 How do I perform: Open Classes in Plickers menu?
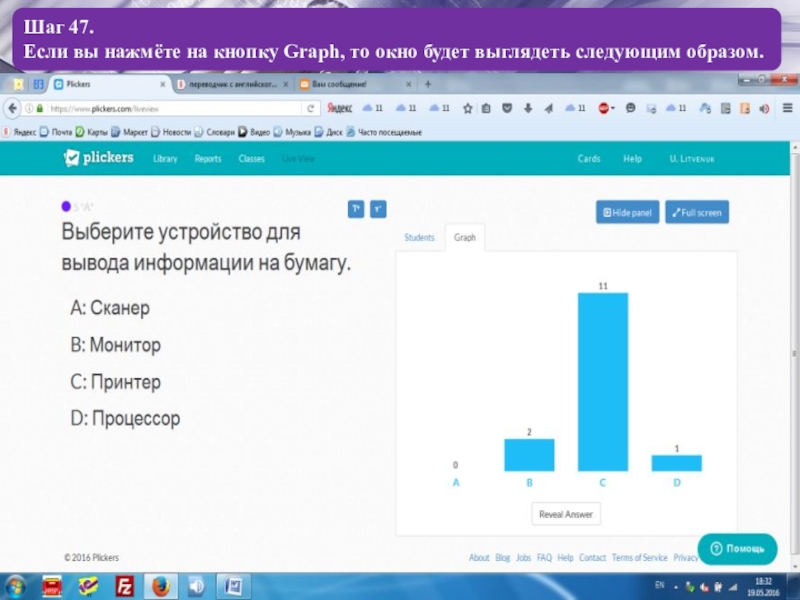(252, 159)
